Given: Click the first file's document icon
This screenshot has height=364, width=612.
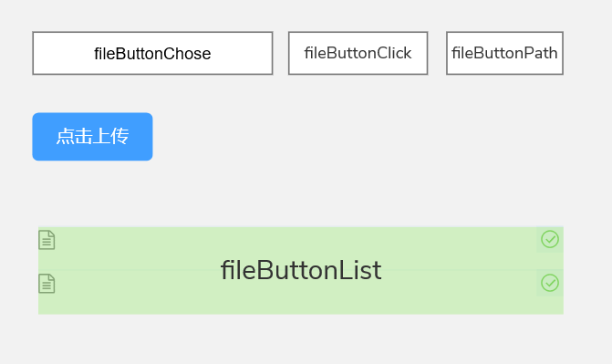Looking at the screenshot, I should 47,240.
